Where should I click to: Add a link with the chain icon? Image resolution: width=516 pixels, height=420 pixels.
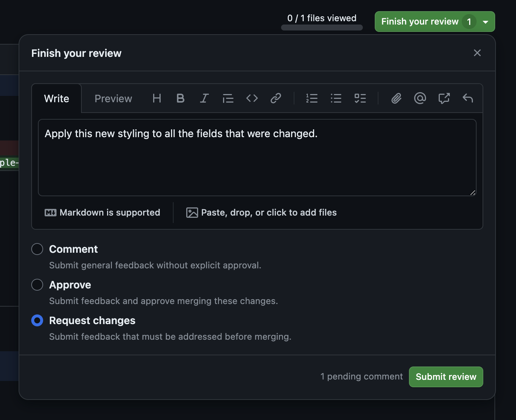(276, 98)
